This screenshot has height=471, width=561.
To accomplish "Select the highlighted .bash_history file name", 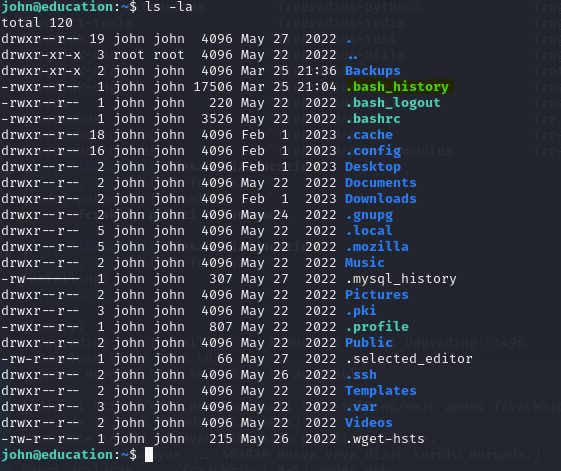I will [x=397, y=87].
